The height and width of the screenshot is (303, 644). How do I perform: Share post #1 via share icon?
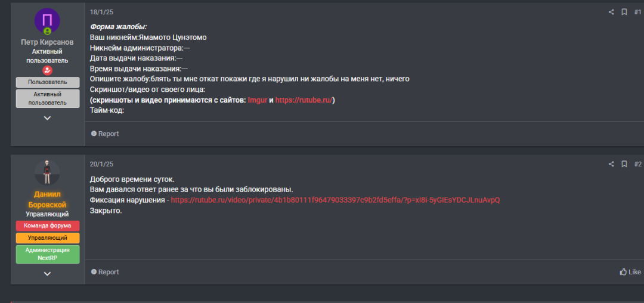(611, 12)
